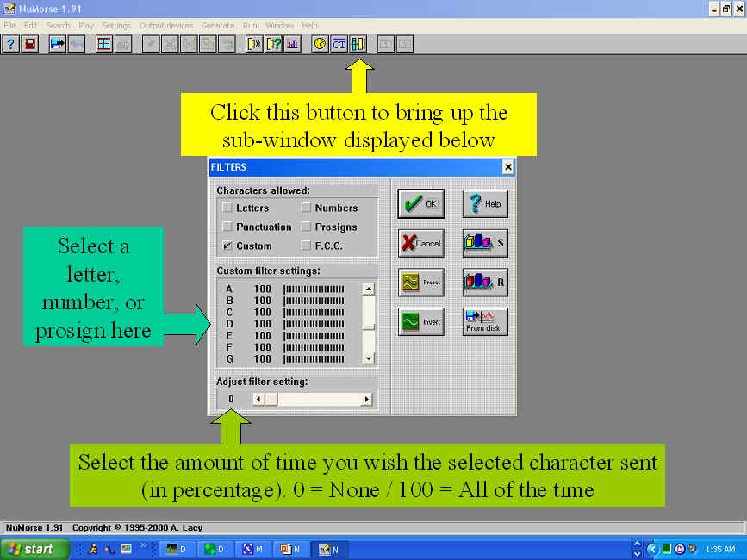Screen dimensions: 747x560
Task: Click the up arrow of the custom filter list
Action: click(x=369, y=289)
